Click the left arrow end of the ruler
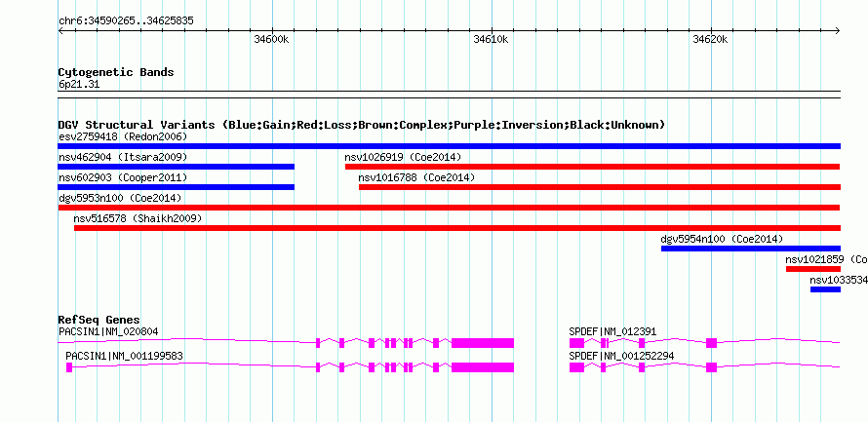The height and width of the screenshot is (422, 868). click(x=60, y=31)
